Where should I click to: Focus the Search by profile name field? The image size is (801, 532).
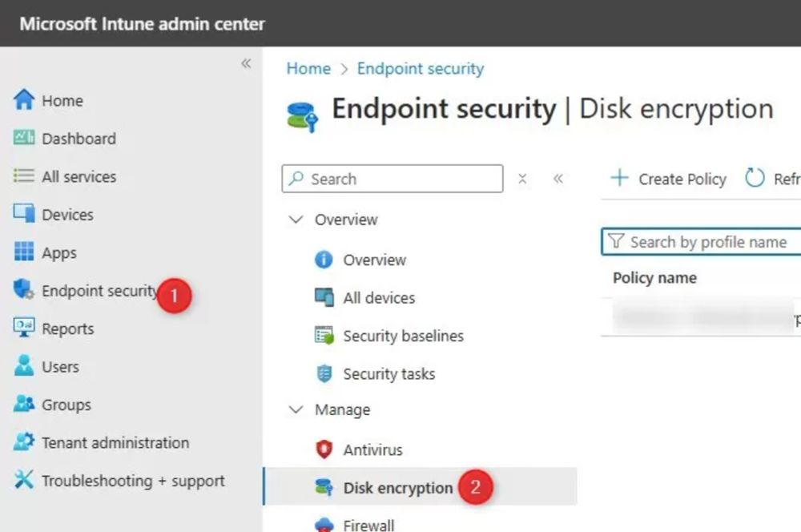pyautogui.click(x=702, y=242)
